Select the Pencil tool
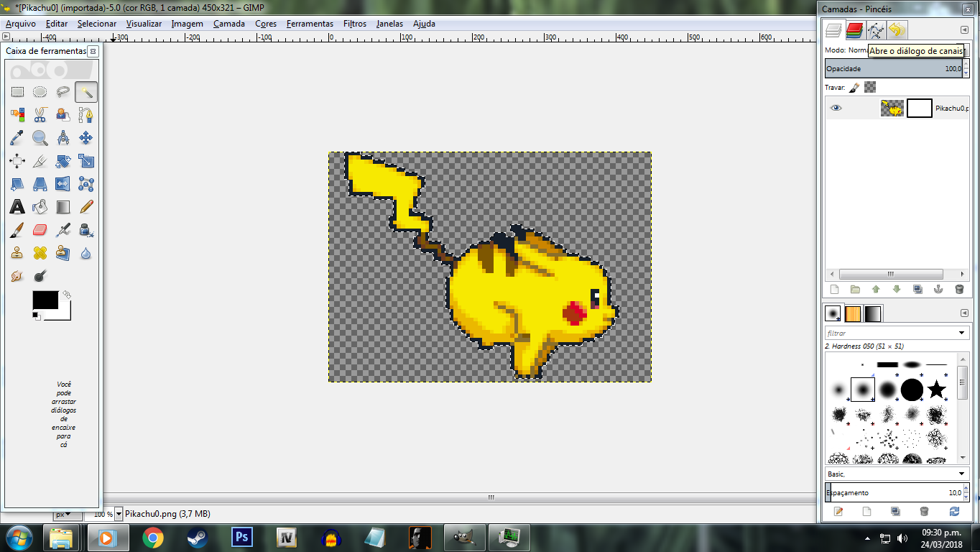Viewport: 980px width, 552px height. click(x=86, y=207)
